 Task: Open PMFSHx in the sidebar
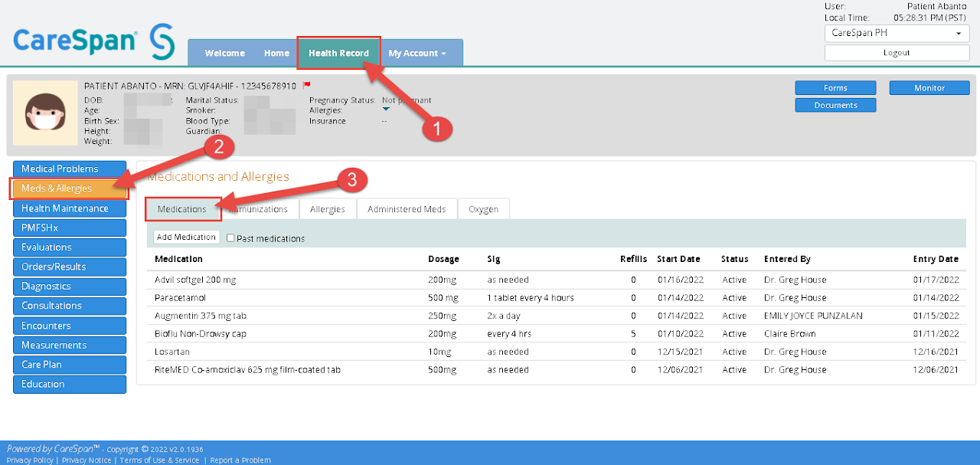(x=69, y=228)
